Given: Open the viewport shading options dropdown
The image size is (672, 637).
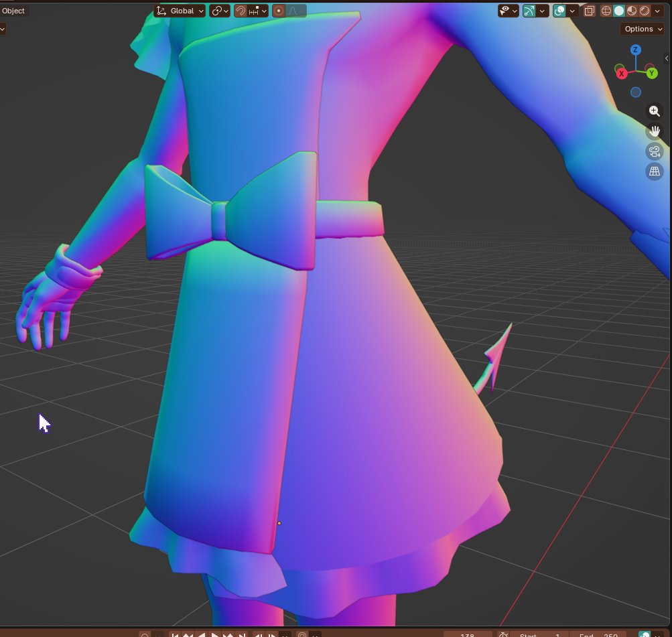Looking at the screenshot, I should coord(658,11).
